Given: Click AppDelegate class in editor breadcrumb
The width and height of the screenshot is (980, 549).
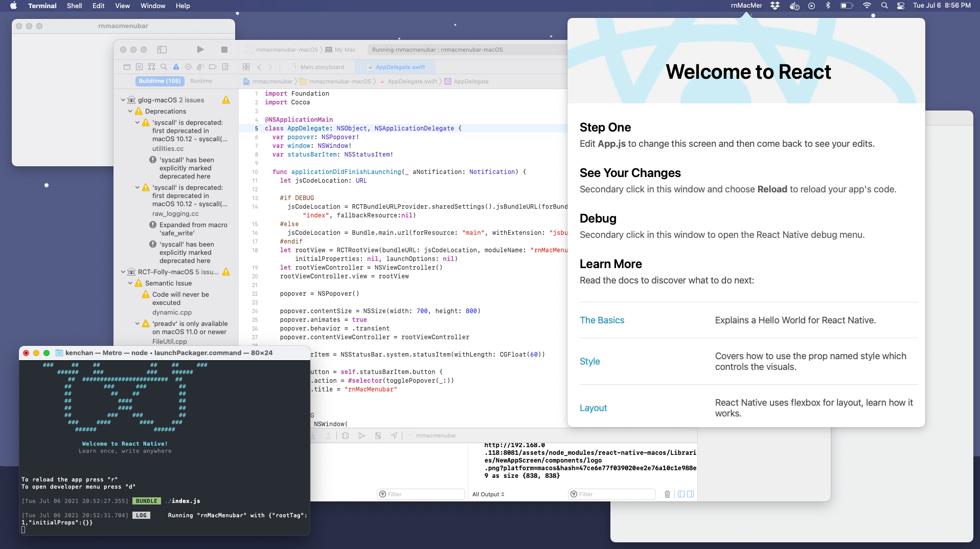Looking at the screenshot, I should [466, 81].
